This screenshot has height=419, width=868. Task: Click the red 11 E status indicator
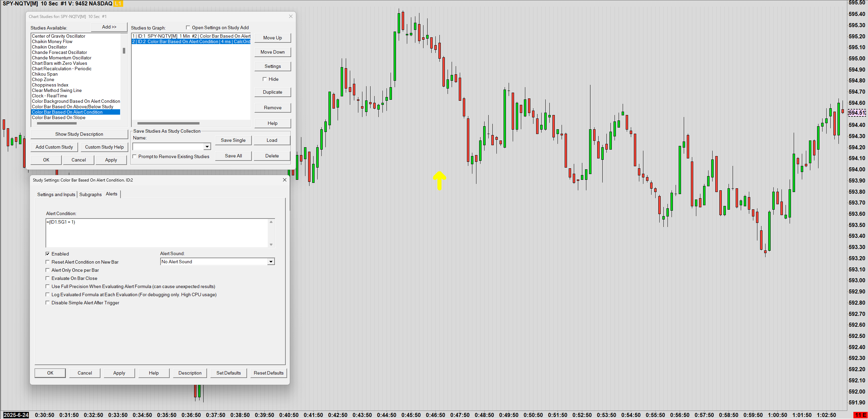click(x=860, y=415)
